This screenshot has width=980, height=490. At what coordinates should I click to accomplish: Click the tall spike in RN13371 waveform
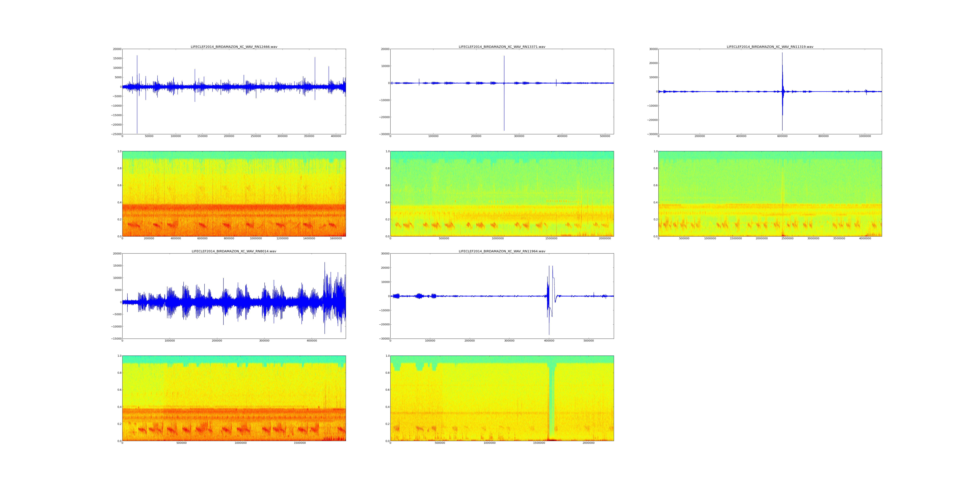(504, 68)
